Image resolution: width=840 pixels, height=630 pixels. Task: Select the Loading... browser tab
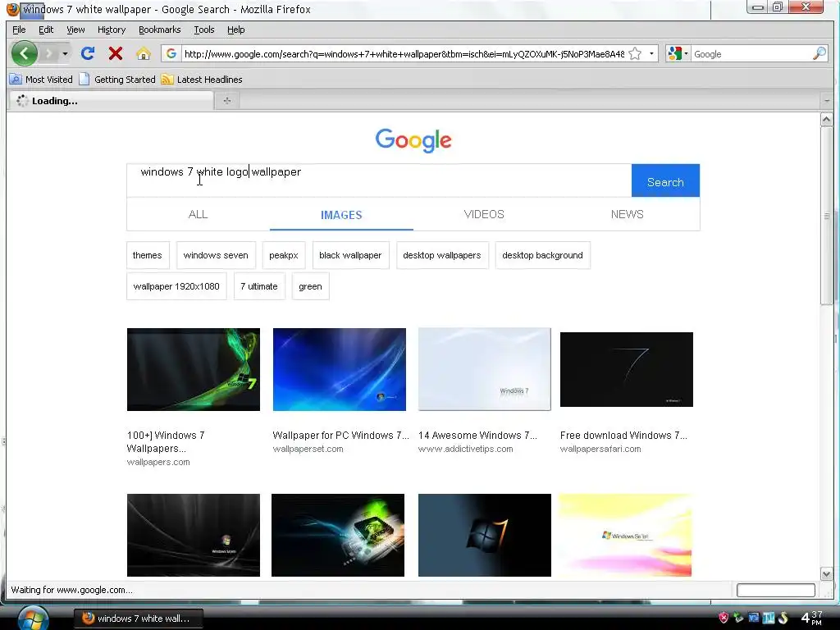112,101
